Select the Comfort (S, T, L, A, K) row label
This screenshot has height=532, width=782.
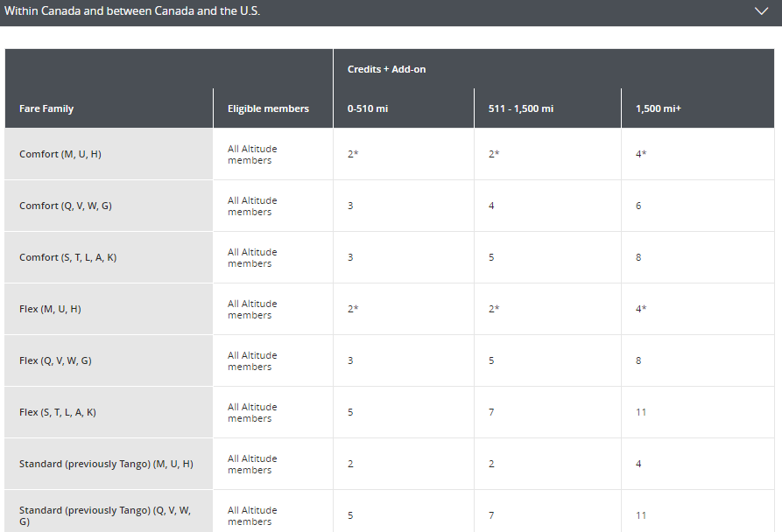pos(67,257)
